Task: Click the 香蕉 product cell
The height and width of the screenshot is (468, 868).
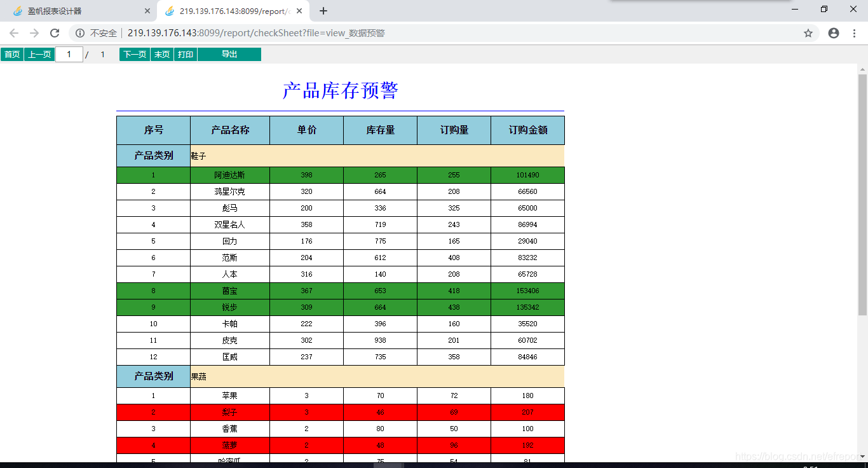Action: pyautogui.click(x=230, y=429)
